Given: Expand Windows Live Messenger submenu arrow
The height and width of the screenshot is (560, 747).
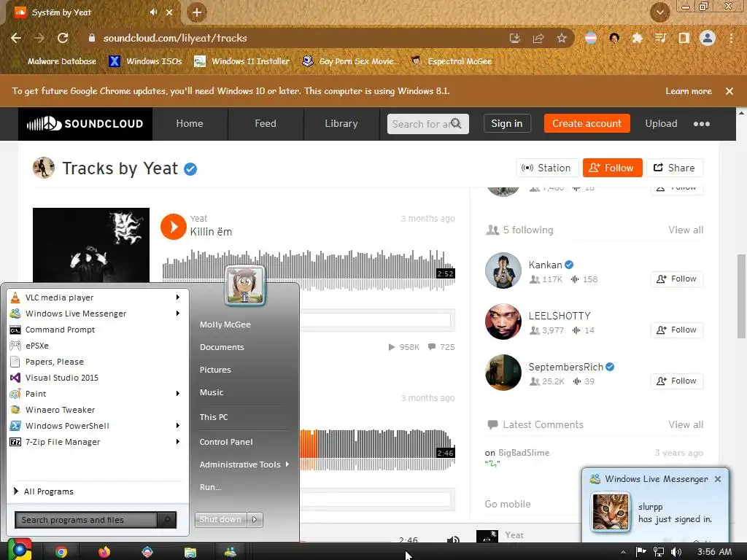Looking at the screenshot, I should [178, 314].
